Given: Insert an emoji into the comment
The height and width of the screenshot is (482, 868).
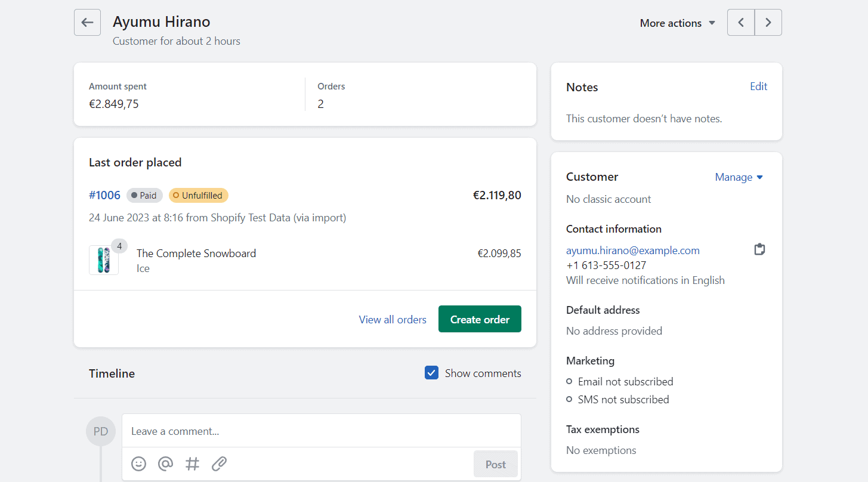Looking at the screenshot, I should tap(138, 464).
